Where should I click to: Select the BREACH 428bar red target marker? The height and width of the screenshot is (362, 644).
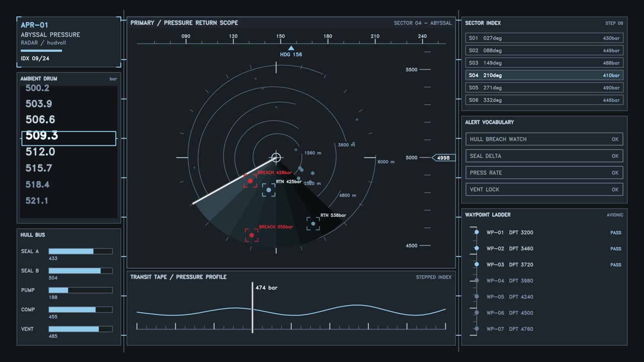250,181
